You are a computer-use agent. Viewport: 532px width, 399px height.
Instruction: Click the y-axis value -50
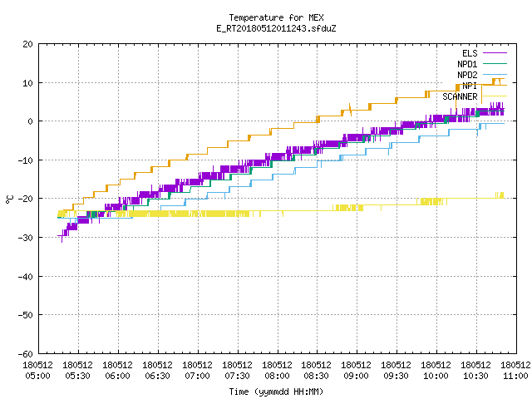pyautogui.click(x=26, y=315)
